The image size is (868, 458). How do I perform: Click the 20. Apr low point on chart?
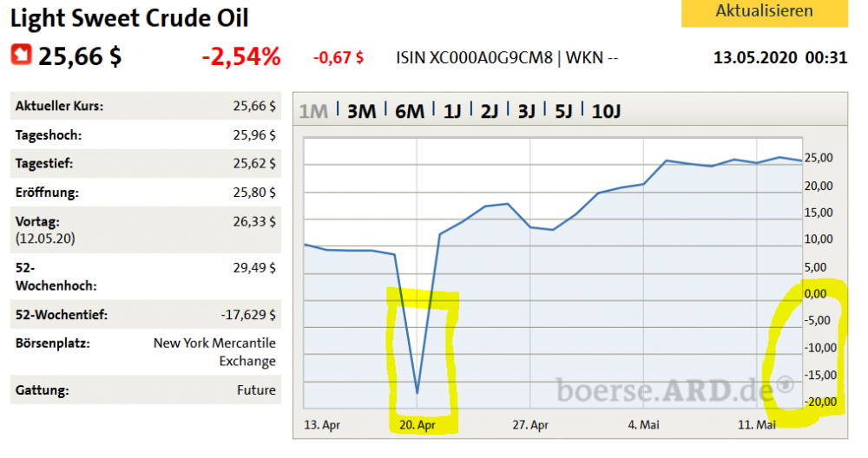coord(418,392)
